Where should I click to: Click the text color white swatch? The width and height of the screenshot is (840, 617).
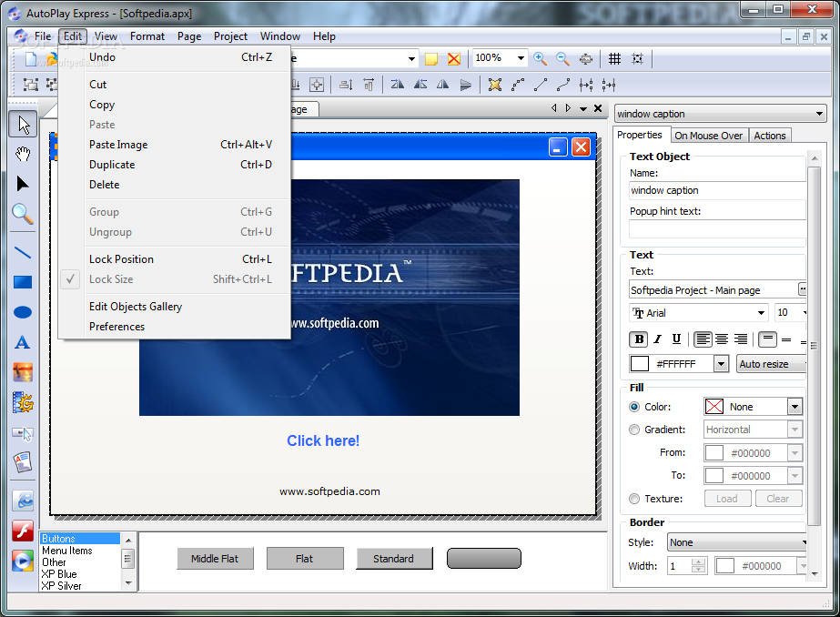(640, 364)
